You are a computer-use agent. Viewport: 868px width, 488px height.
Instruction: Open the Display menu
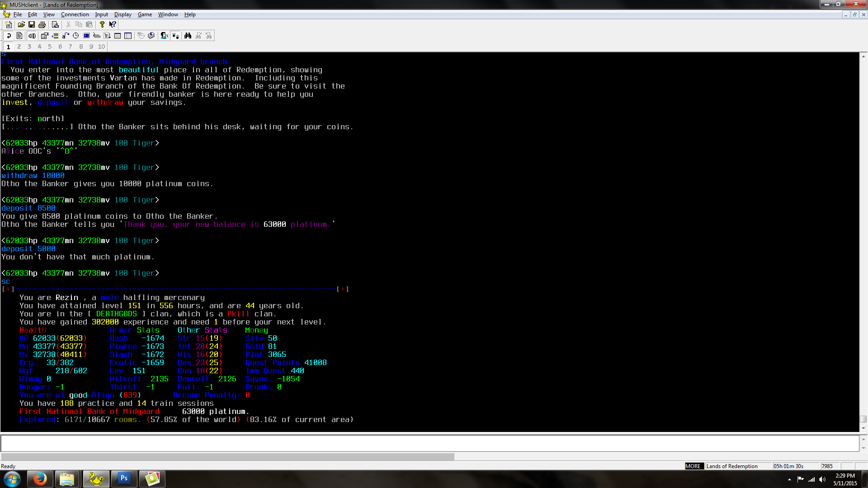click(123, 14)
